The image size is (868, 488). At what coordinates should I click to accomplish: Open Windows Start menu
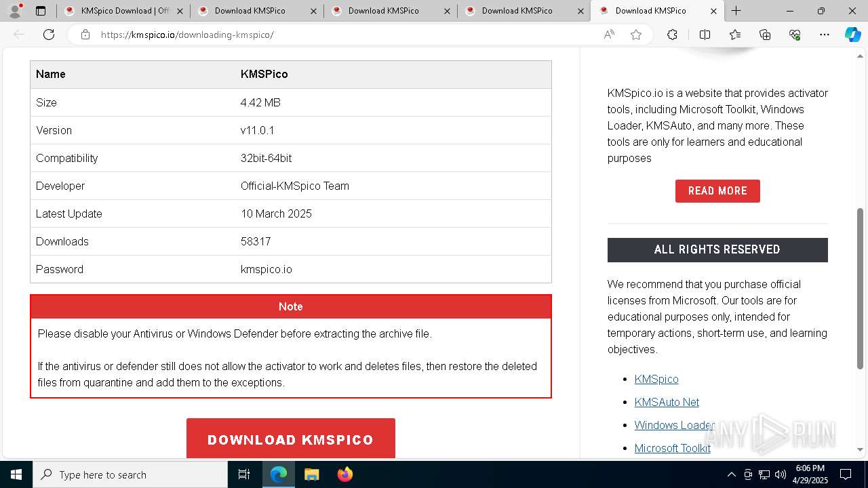16,474
